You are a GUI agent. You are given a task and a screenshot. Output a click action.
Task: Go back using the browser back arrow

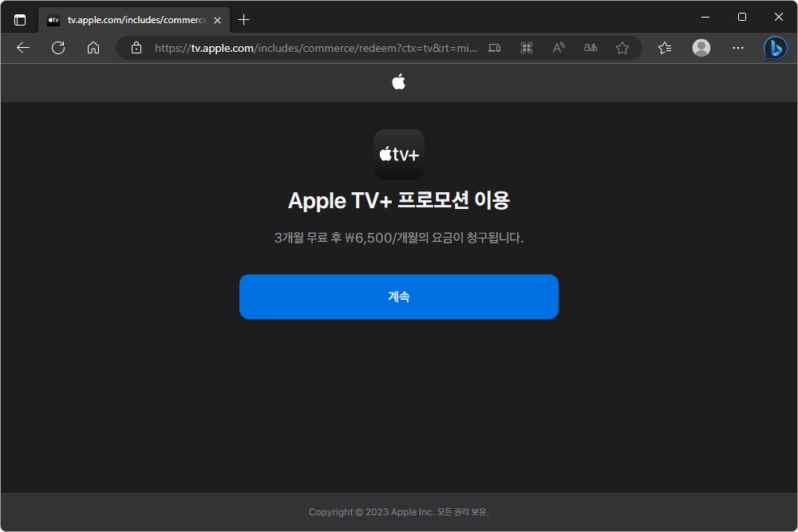(23, 48)
